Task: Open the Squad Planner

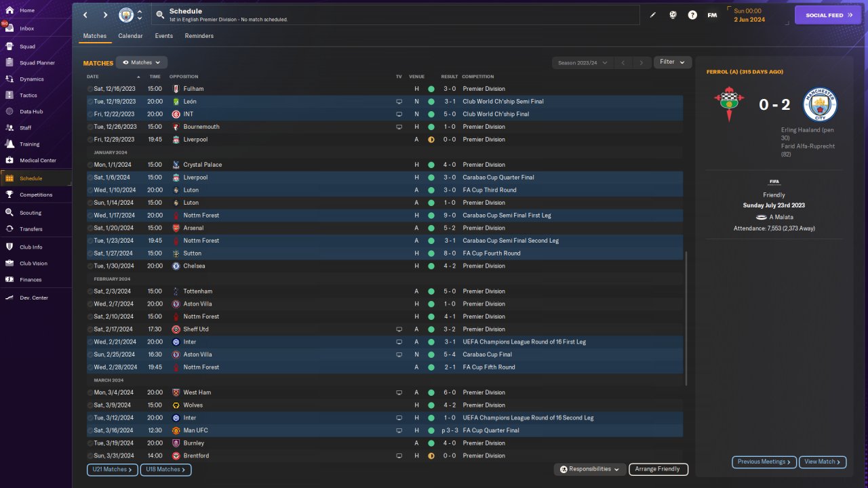Action: point(36,63)
